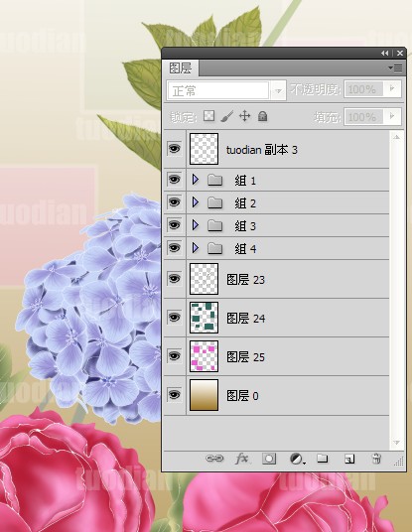412x532 pixels.
Task: Hide the tuodian 副本 3 layer
Action: [x=175, y=149]
